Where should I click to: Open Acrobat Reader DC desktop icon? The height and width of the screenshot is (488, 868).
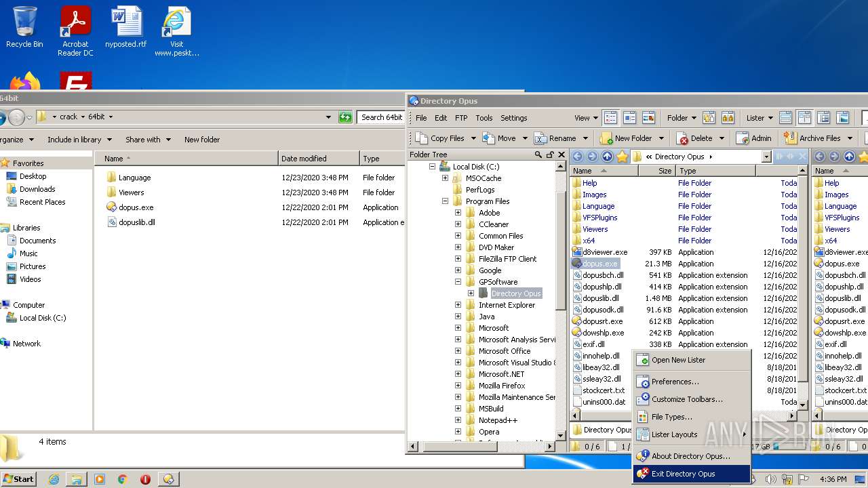[75, 31]
